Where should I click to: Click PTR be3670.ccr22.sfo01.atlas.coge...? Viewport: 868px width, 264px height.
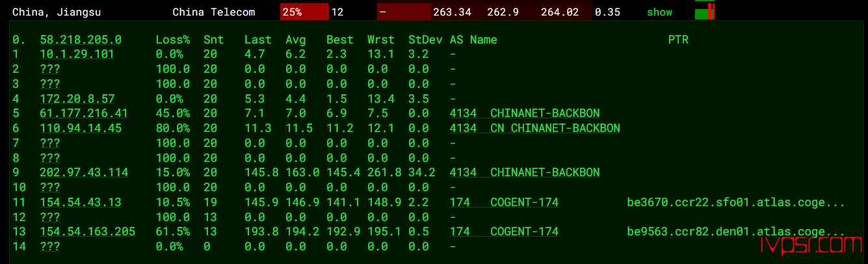click(736, 202)
